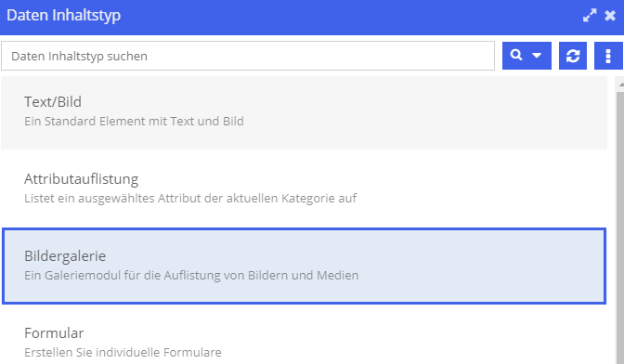Viewport: 624px width, 364px height.
Task: Choose the Attributauflistung entry
Action: 304,188
